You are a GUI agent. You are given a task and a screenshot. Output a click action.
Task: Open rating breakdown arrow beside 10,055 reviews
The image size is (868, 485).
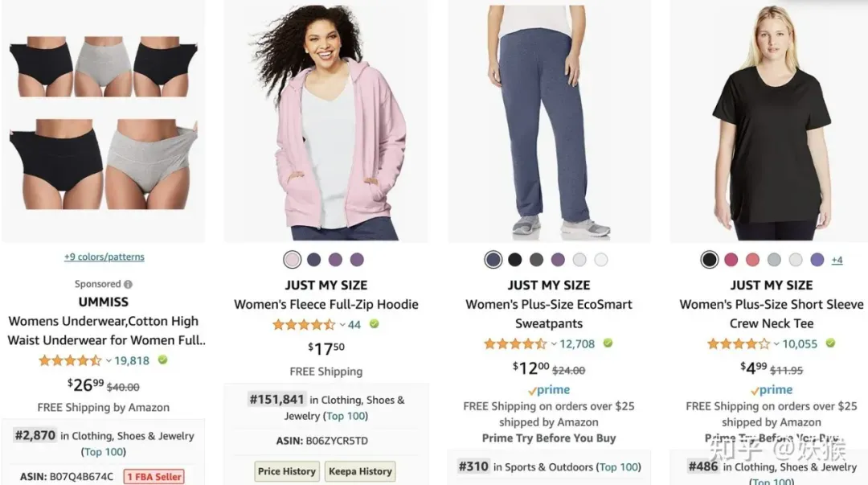tap(776, 344)
